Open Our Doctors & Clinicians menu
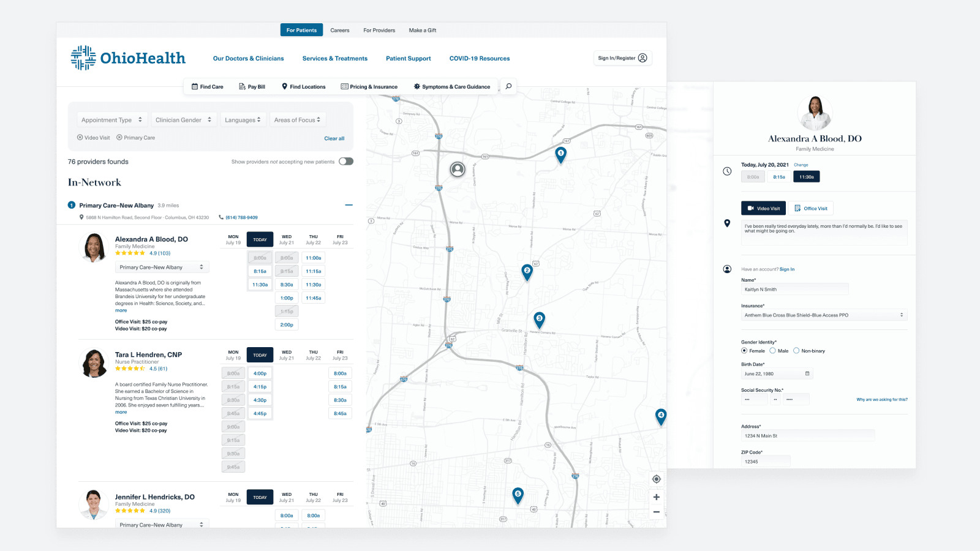 (x=248, y=59)
